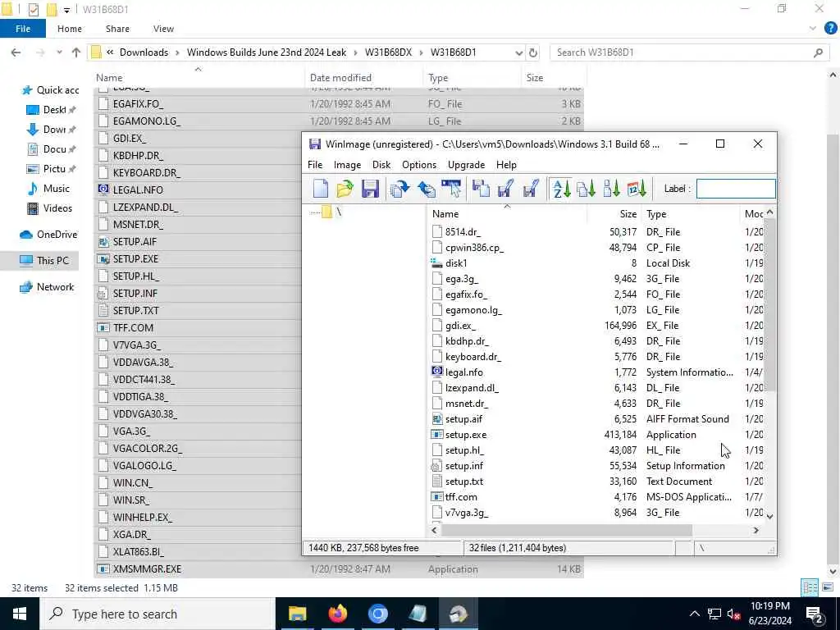
Task: Open Explorer's Share ribbon tab
Action: (x=117, y=29)
